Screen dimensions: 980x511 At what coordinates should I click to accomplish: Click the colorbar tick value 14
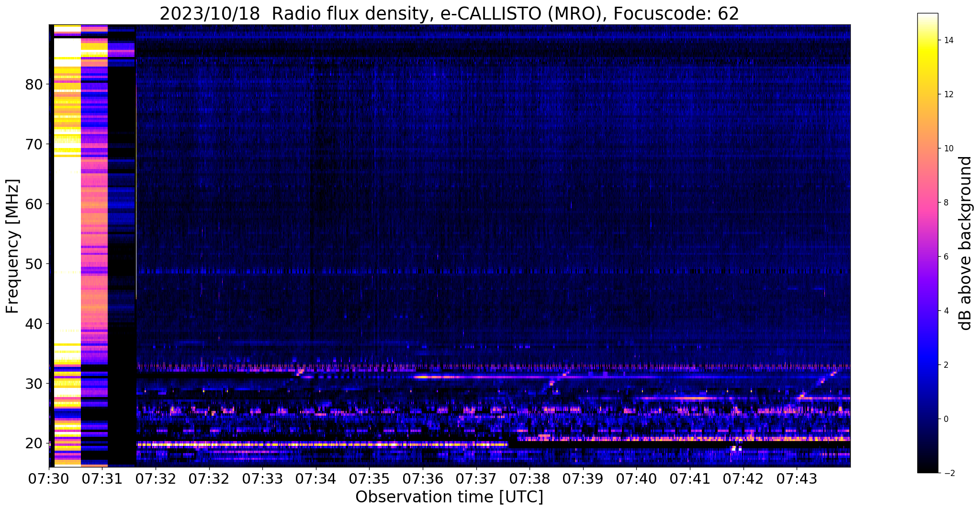coord(948,40)
